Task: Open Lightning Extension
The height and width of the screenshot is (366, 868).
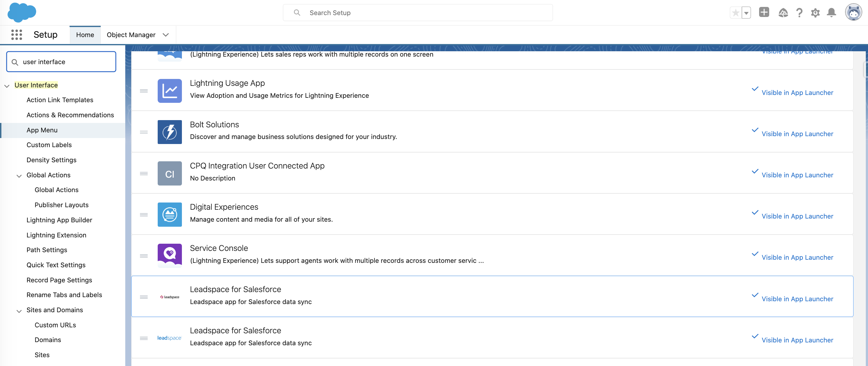Action: [56, 235]
